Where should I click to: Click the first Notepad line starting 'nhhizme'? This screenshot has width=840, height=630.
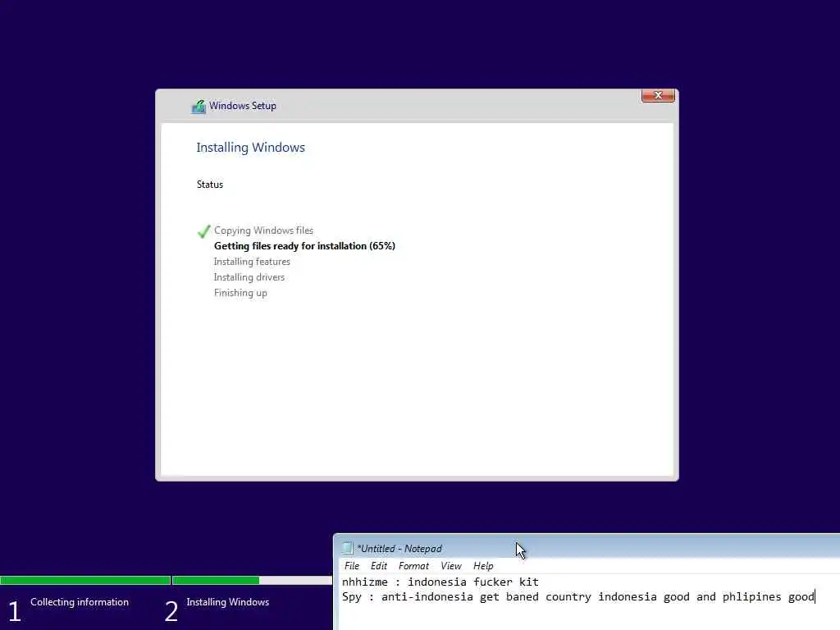[441, 582]
